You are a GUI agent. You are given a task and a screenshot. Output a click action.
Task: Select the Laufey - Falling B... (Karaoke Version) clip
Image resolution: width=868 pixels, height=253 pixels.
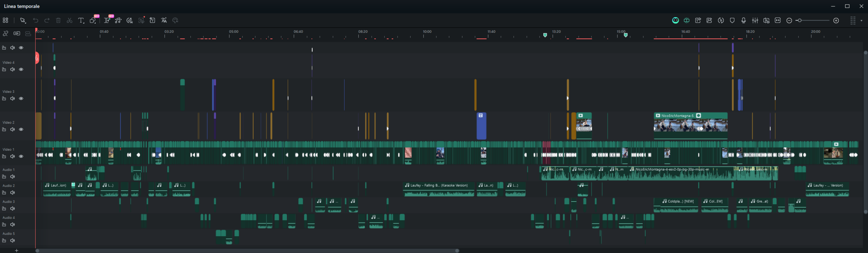(x=439, y=189)
